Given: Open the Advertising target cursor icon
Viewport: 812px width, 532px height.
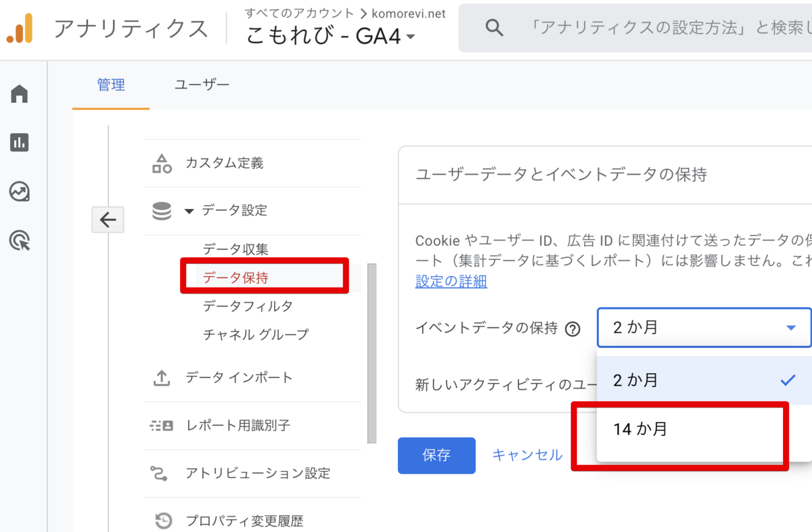Looking at the screenshot, I should click(x=20, y=240).
